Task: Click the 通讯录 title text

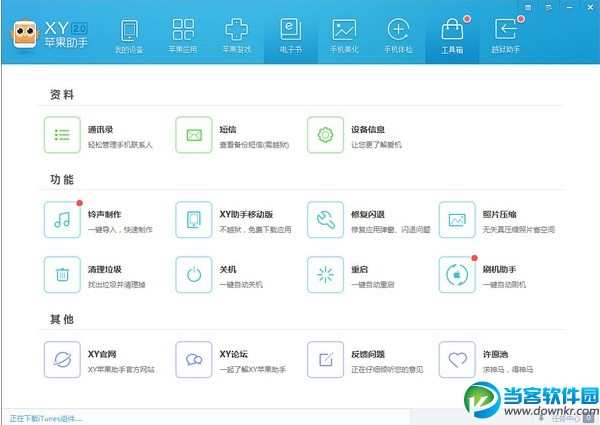Action: tap(100, 130)
